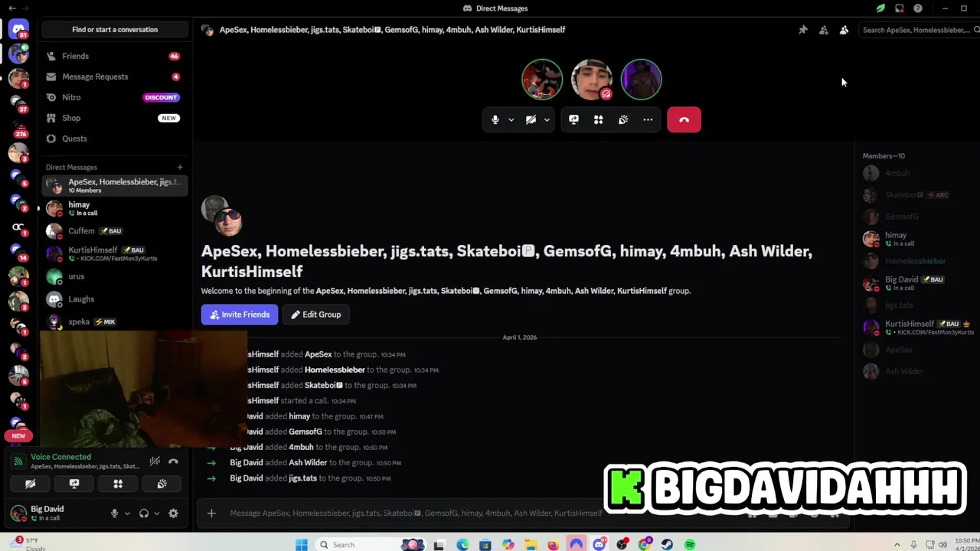Open the Friends tab
The height and width of the screenshot is (551, 980).
point(113,56)
